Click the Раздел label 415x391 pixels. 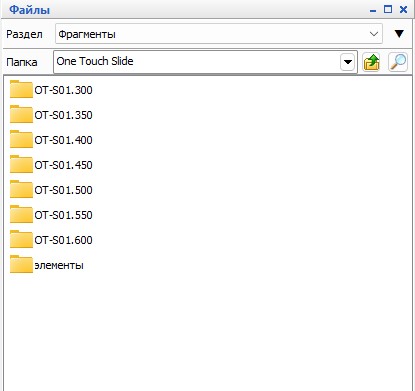click(24, 34)
